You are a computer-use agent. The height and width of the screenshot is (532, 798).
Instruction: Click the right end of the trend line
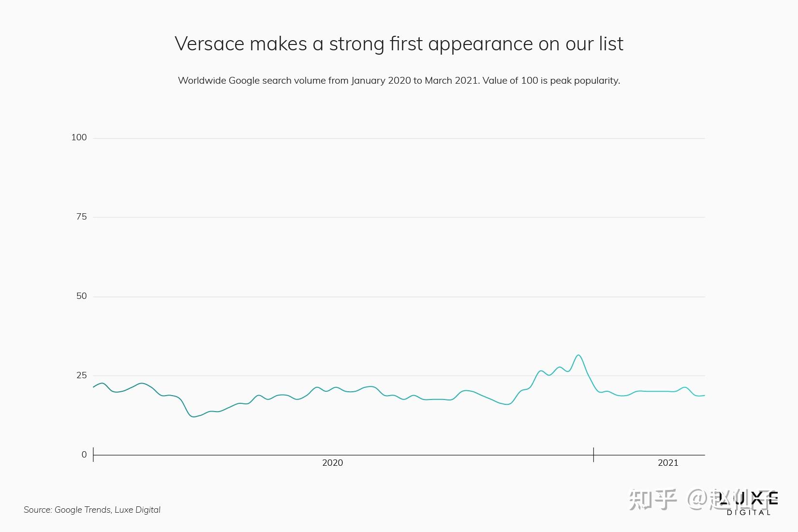[x=704, y=396]
